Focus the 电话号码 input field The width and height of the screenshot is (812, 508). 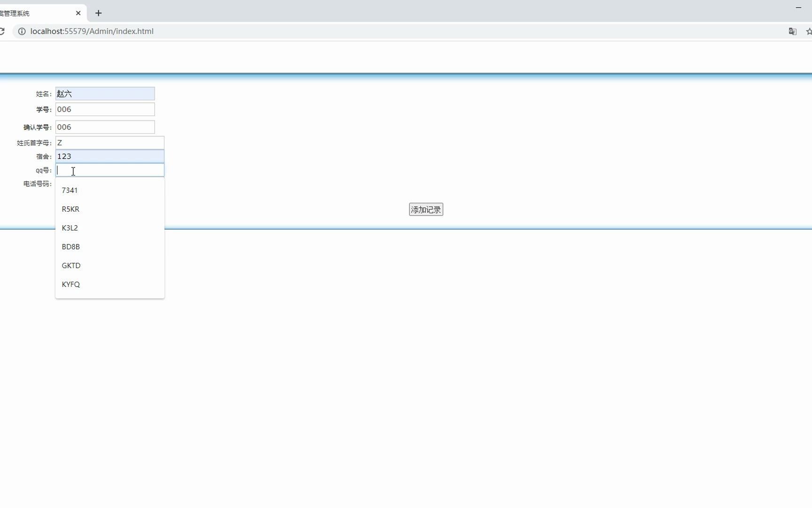click(x=109, y=183)
